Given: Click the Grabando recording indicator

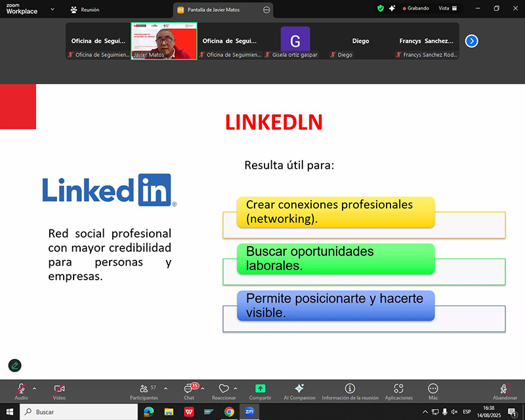Looking at the screenshot, I should tap(415, 9).
